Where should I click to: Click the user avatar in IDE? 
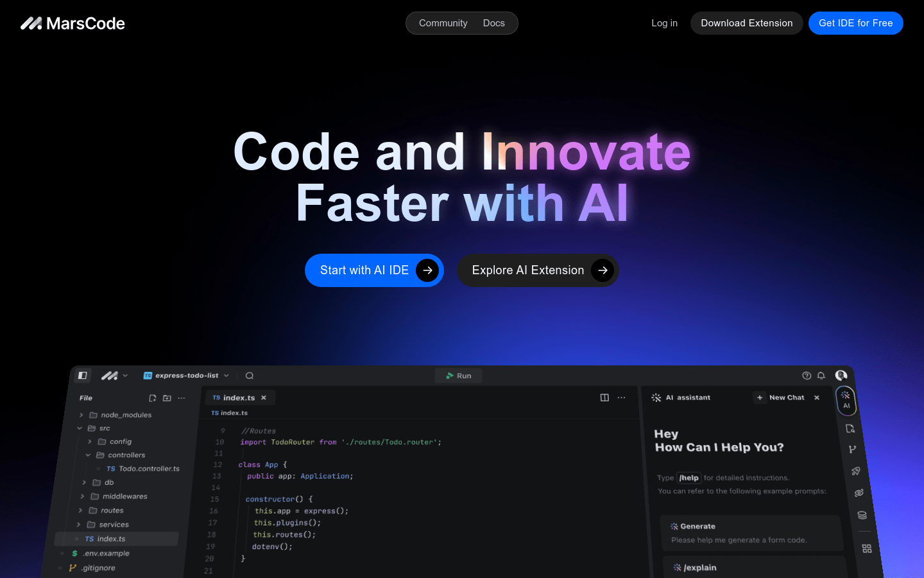pyautogui.click(x=841, y=376)
